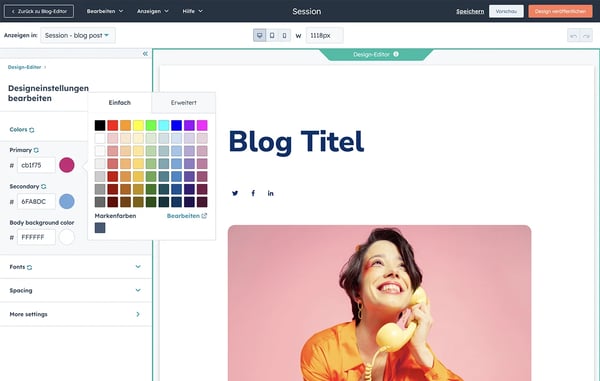Select the tablet preview device icon
Screen dimensions: 600x381
pos(272,36)
